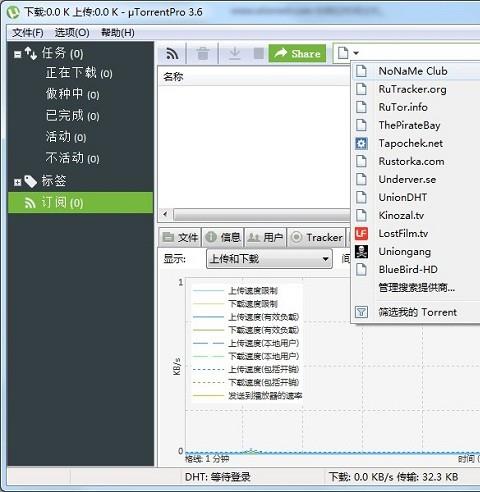Open the 文件(F) menu
The width and height of the screenshot is (480, 492).
pos(28,33)
